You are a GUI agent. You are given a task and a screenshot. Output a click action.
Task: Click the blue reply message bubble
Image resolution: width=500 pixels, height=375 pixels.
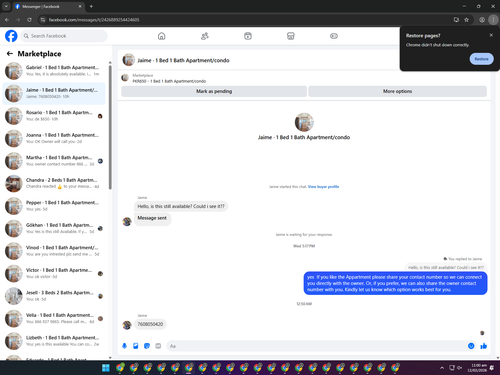coord(395,283)
